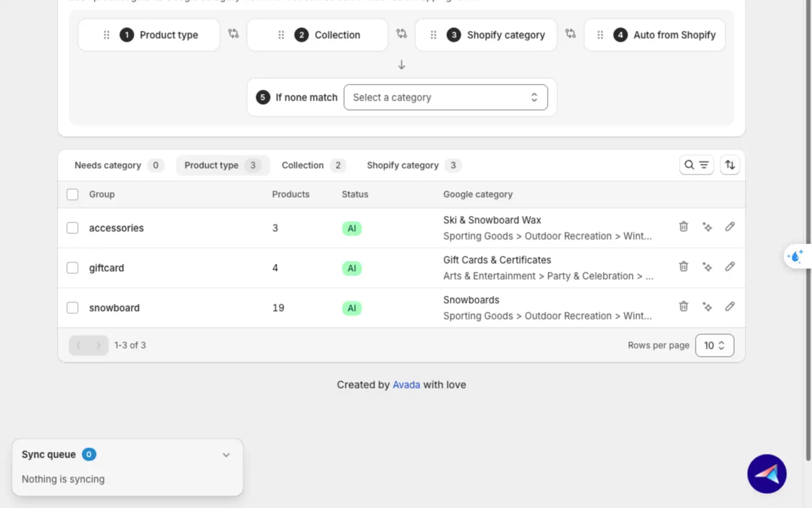The height and width of the screenshot is (508, 812).
Task: Run AI suggestion for giftcard row
Action: pyautogui.click(x=707, y=267)
